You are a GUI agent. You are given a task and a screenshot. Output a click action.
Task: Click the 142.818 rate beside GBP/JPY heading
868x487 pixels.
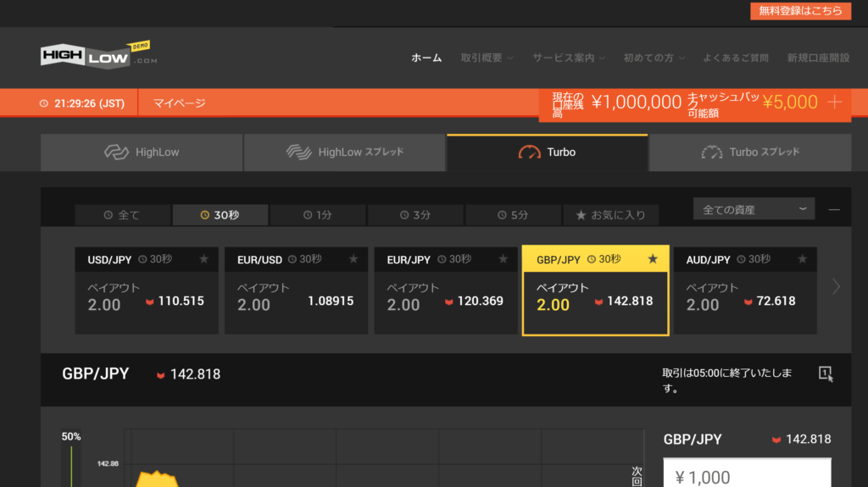195,374
